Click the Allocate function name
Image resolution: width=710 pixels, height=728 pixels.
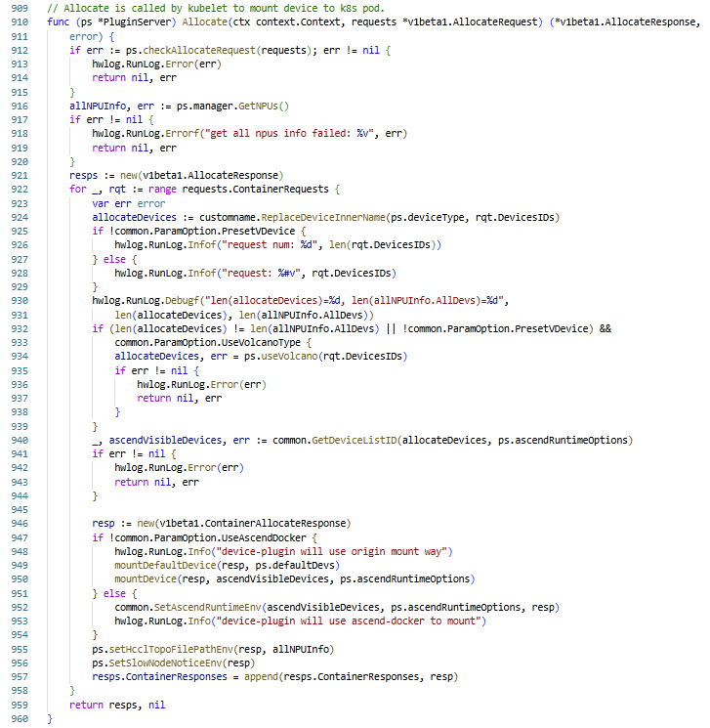click(x=204, y=21)
